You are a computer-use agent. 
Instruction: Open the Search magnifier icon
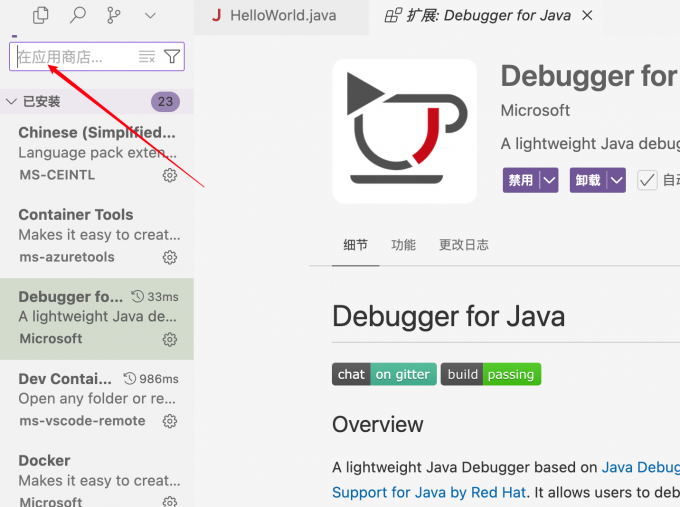point(77,15)
